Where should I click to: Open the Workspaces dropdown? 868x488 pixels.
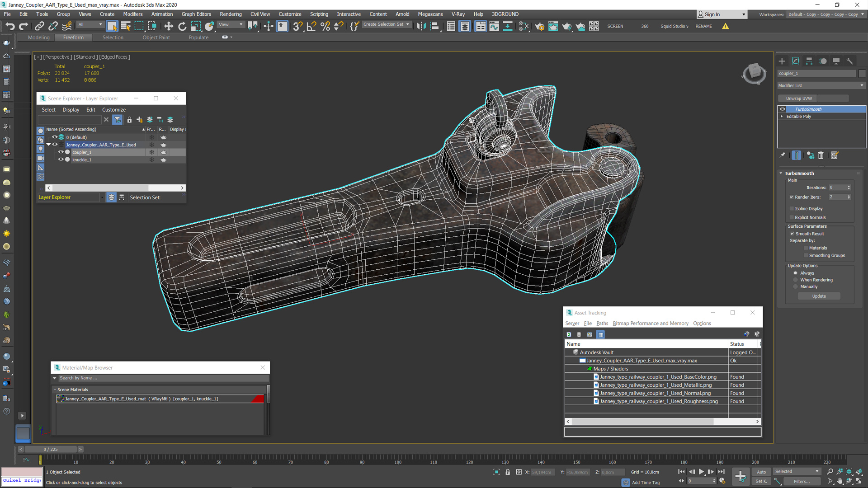tap(826, 14)
